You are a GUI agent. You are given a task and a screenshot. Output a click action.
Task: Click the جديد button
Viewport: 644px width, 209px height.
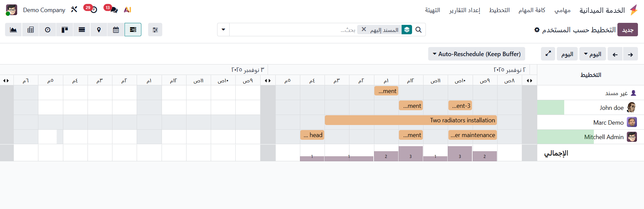click(x=628, y=30)
